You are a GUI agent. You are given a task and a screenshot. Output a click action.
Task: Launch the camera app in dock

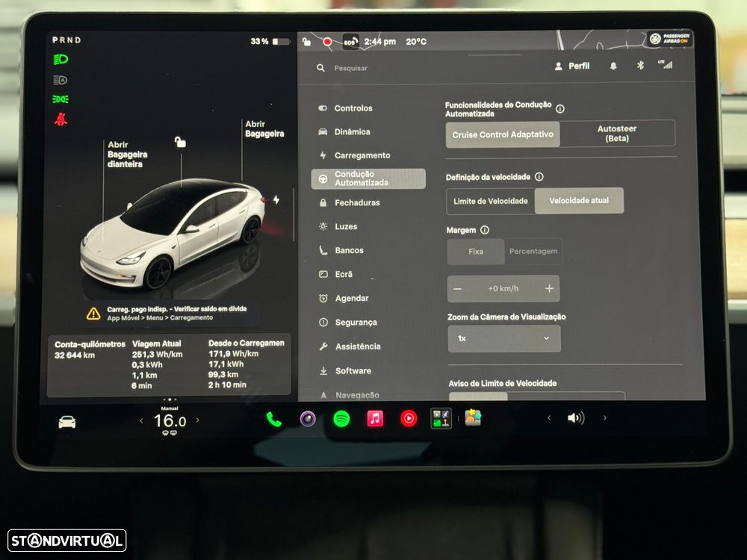point(308,419)
